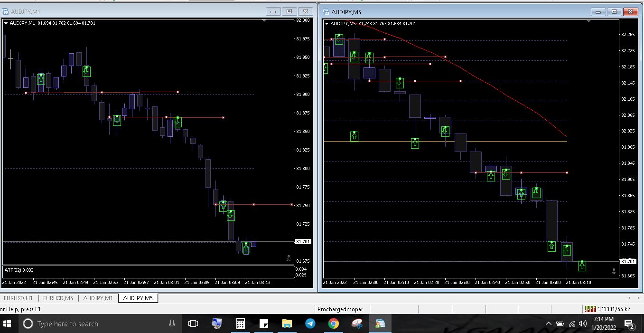Close the AUDJPY,M5 chart window
The width and height of the screenshot is (644, 333).
(631, 12)
